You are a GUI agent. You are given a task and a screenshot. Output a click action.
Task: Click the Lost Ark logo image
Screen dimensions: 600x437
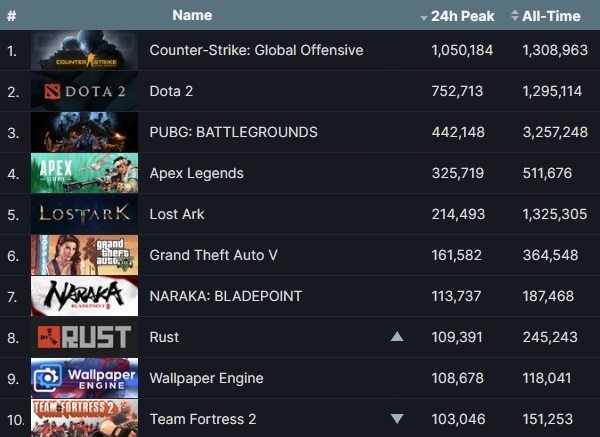tap(84, 214)
